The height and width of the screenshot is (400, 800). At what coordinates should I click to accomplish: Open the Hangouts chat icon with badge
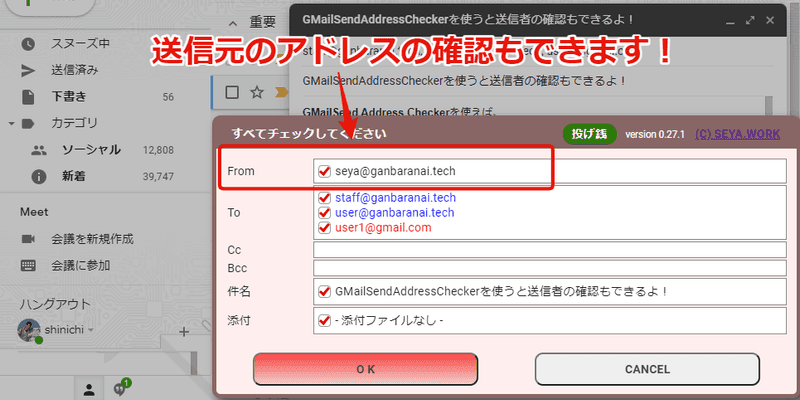click(120, 388)
